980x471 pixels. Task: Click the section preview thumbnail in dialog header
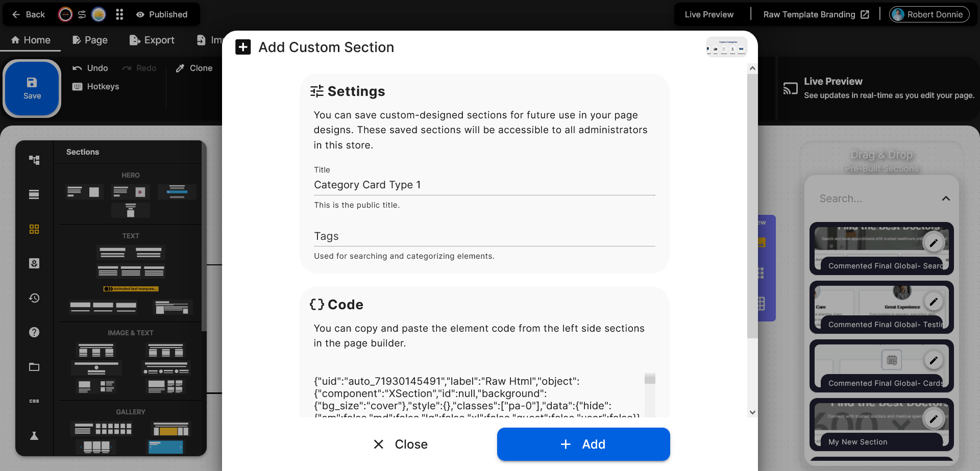pos(727,47)
